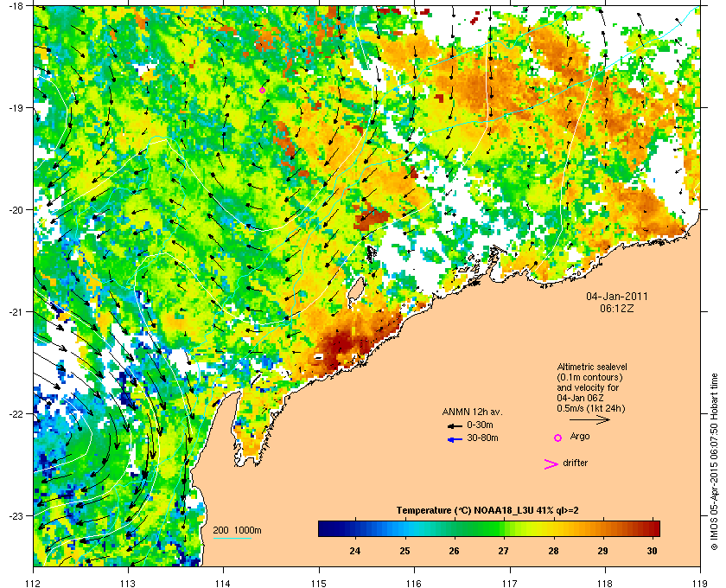Screen dimensions: 726x588
Task: Click the longitude axis label '116'
Action: pos(414,584)
